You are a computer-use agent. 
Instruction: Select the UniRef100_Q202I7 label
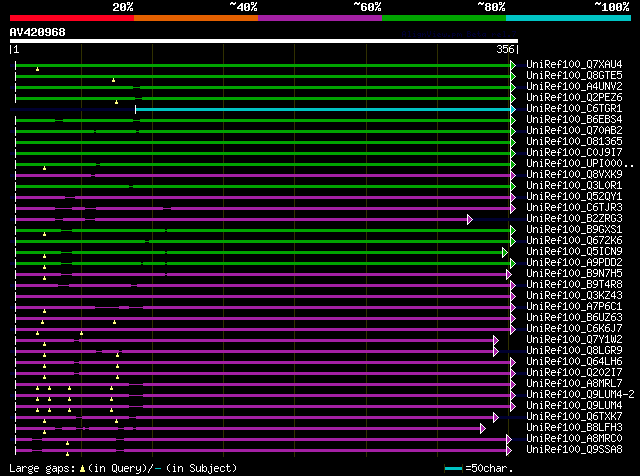[x=574, y=373]
